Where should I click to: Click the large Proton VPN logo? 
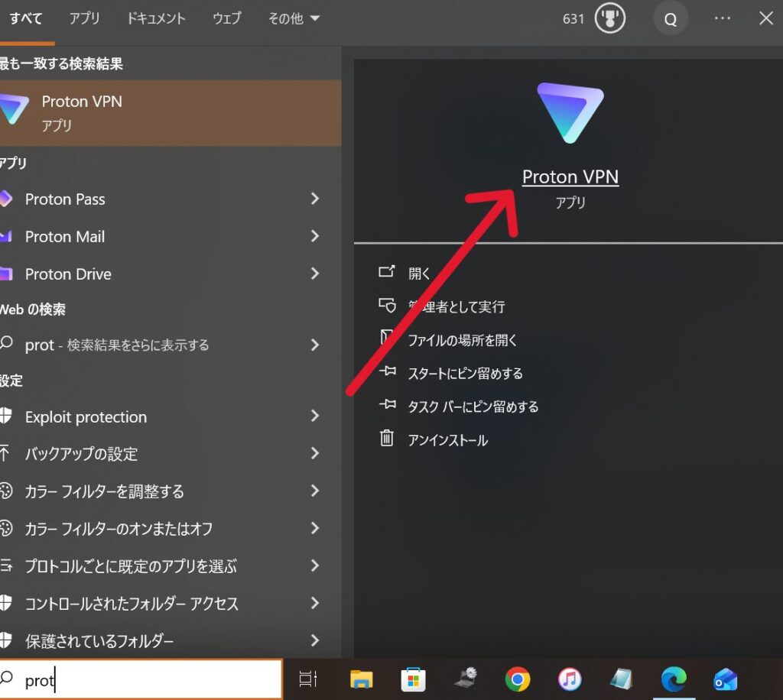[570, 113]
